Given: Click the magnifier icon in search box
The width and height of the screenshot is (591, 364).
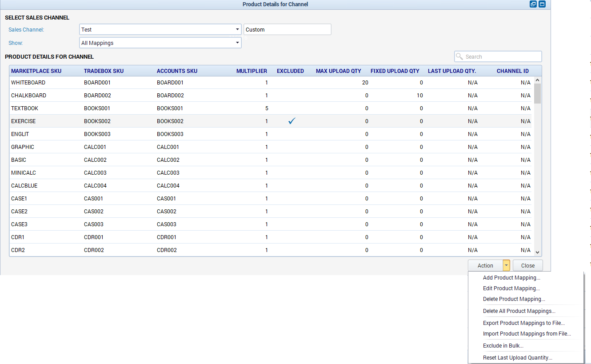Looking at the screenshot, I should pos(459,56).
